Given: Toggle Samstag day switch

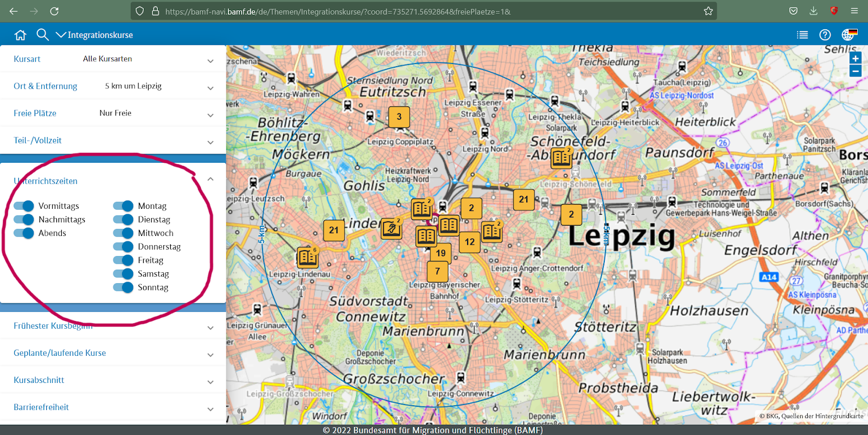Looking at the screenshot, I should 123,273.
